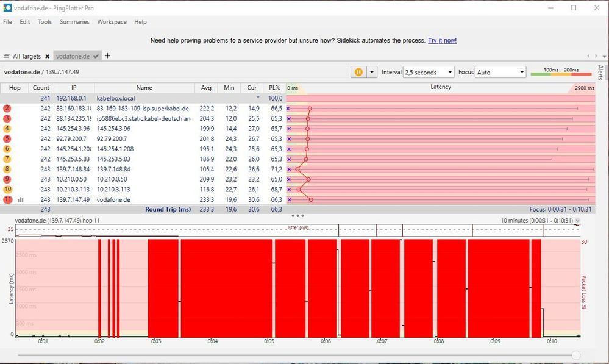Select the kabelbox.local row name
This screenshot has height=364, width=609.
tap(116, 98)
